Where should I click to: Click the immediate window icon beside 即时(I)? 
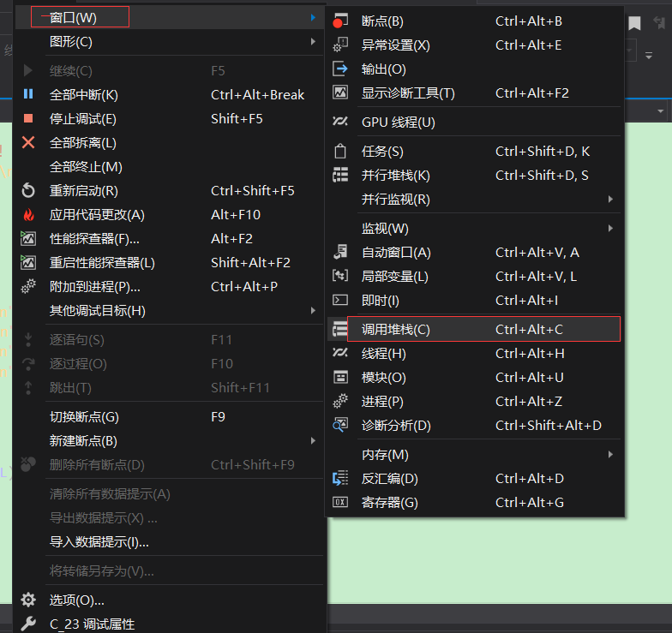(x=340, y=300)
